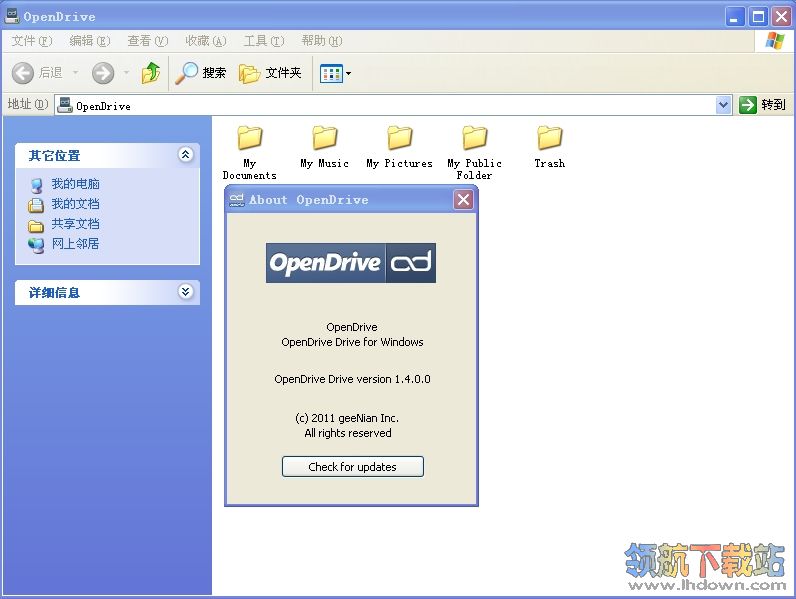Expand the Details (详细信息) panel
This screenshot has height=599, width=796.
click(186, 291)
